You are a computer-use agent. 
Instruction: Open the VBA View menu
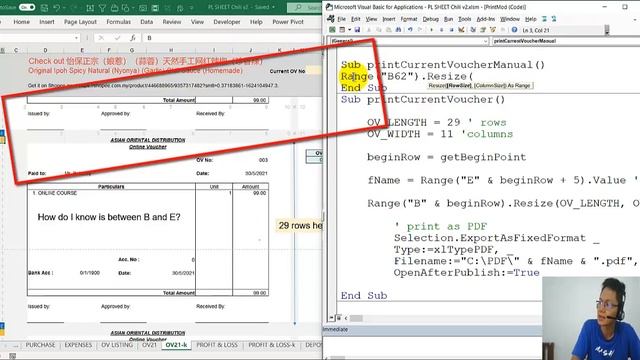pos(371,19)
